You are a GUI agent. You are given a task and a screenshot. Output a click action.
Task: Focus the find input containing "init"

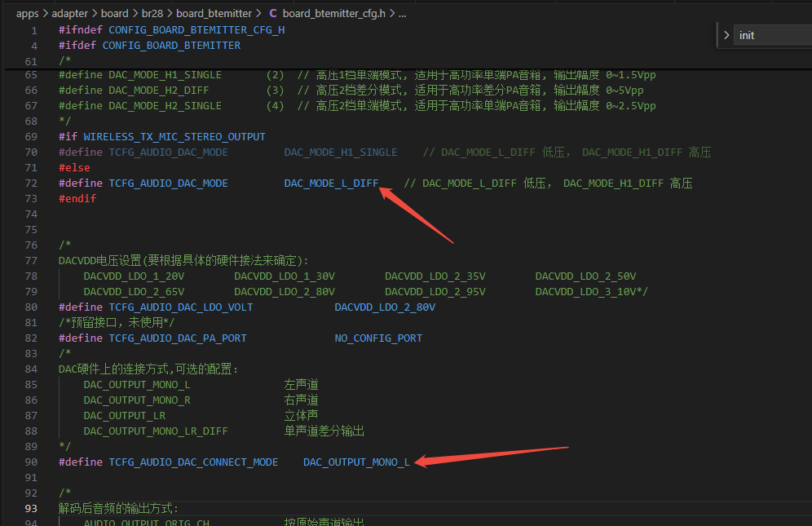(773, 35)
